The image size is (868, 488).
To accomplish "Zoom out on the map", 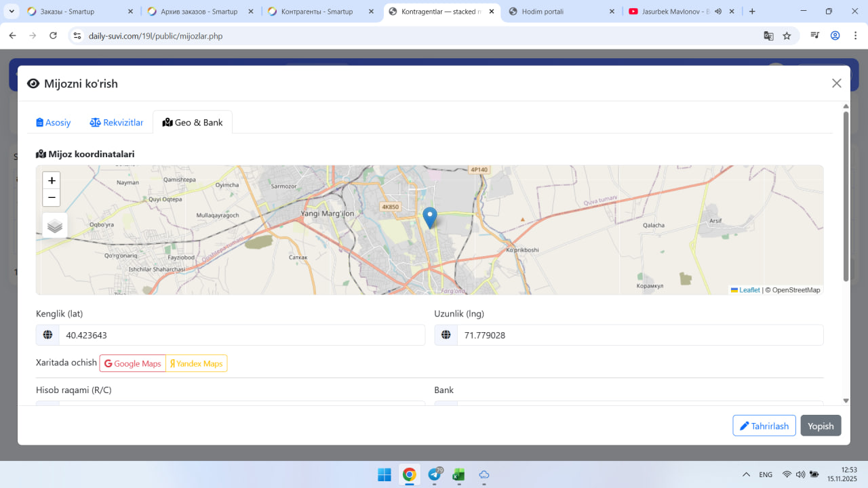I will (52, 198).
